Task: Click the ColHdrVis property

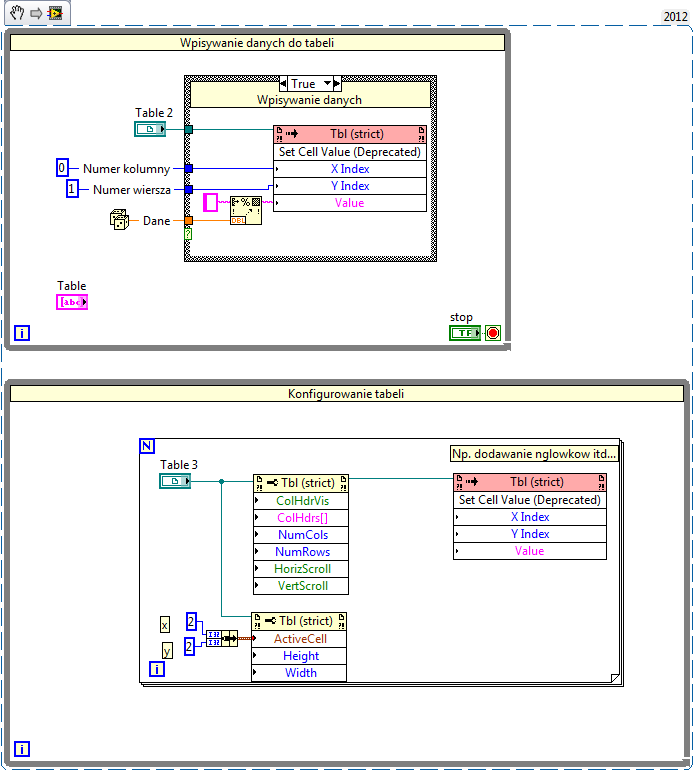Action: 301,501
